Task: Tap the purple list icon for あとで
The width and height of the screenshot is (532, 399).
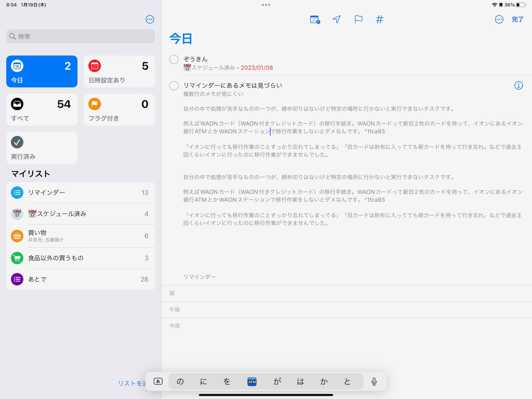Action: [17, 279]
